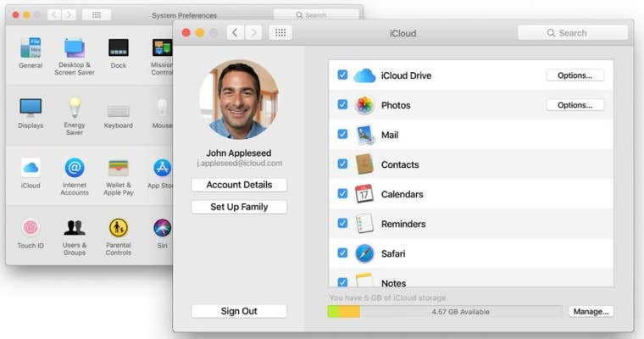Open Touch ID preferences icon
This screenshot has height=339, width=644.
(x=31, y=228)
